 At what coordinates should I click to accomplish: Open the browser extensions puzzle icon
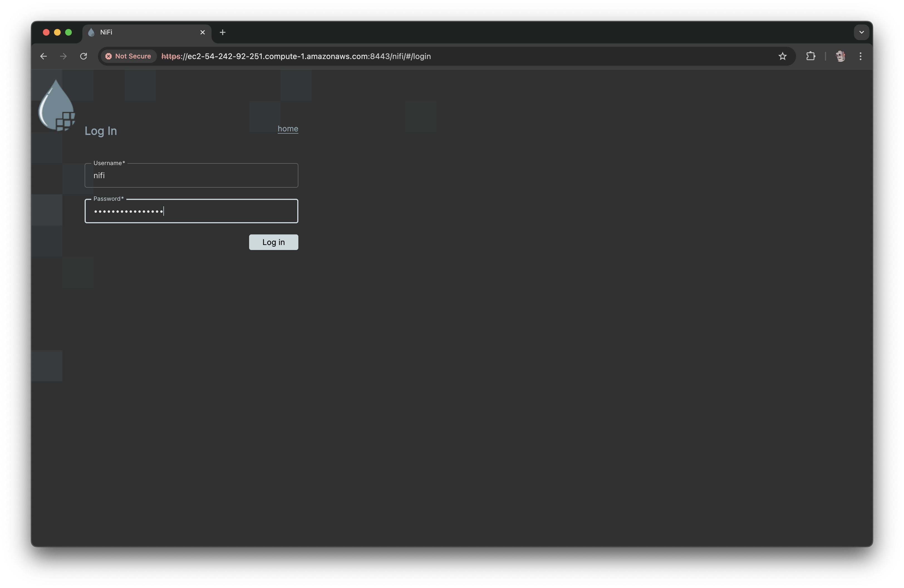point(810,56)
